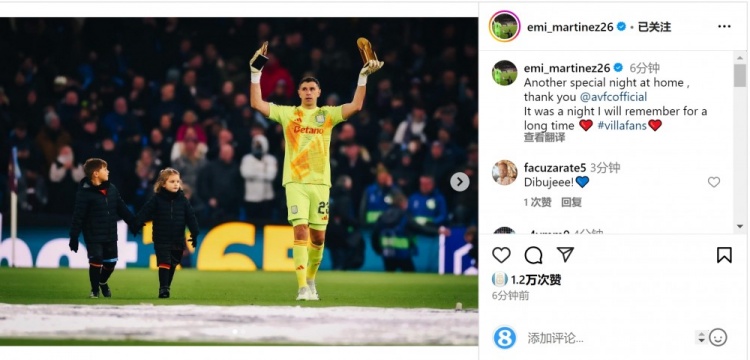Like the post with heart icon

[x=501, y=255]
